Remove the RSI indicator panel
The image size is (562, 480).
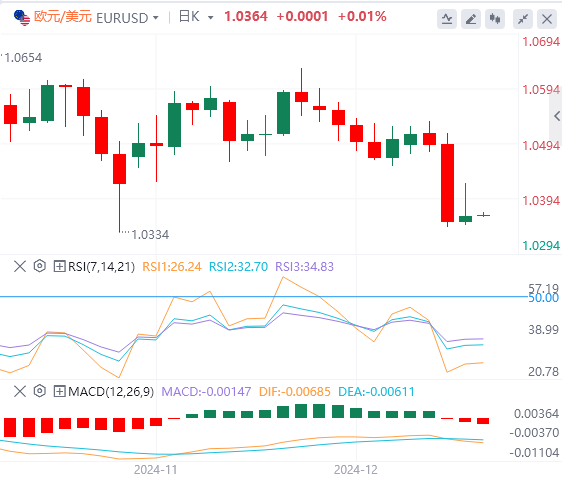click(20, 266)
